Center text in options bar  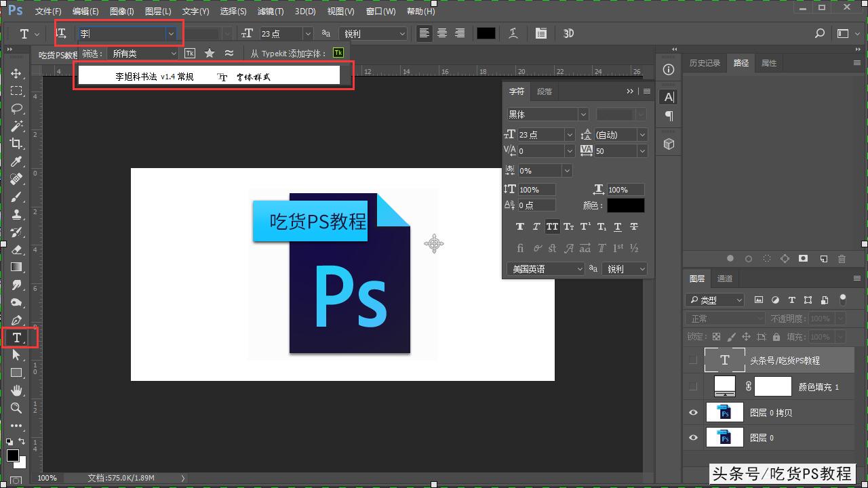click(442, 33)
